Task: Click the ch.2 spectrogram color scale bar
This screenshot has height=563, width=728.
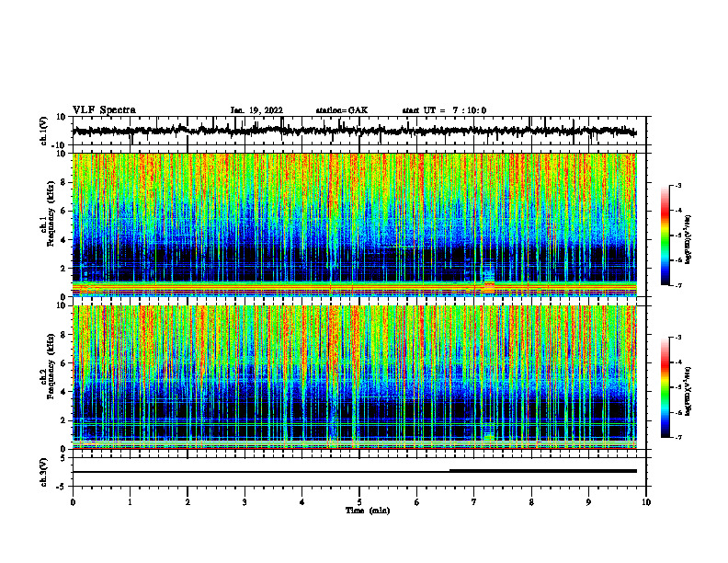Action: point(665,387)
